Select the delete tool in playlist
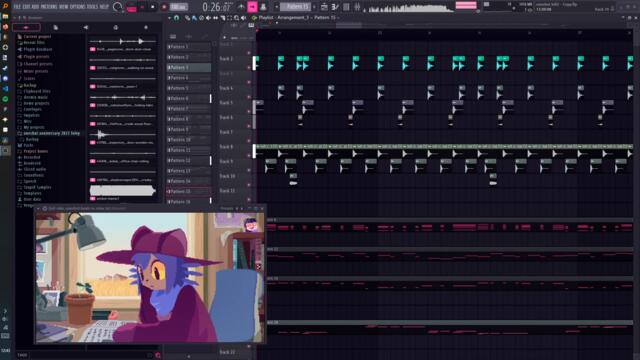Image resolution: width=640 pixels, height=360 pixels. pos(202,18)
